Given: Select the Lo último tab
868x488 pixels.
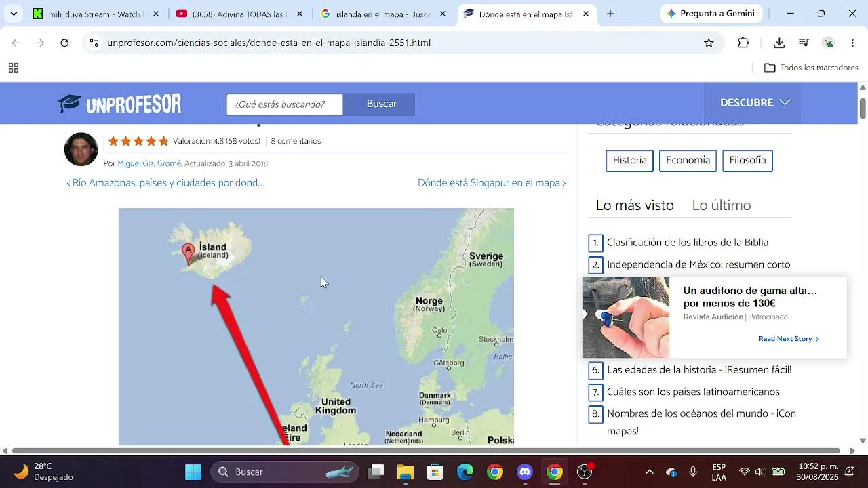Looking at the screenshot, I should click(722, 205).
